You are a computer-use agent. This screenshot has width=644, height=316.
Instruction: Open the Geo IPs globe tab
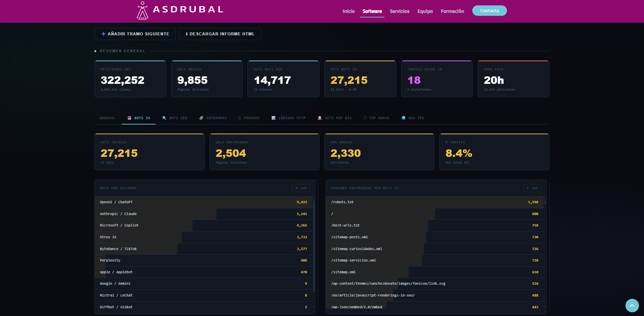[x=413, y=118]
